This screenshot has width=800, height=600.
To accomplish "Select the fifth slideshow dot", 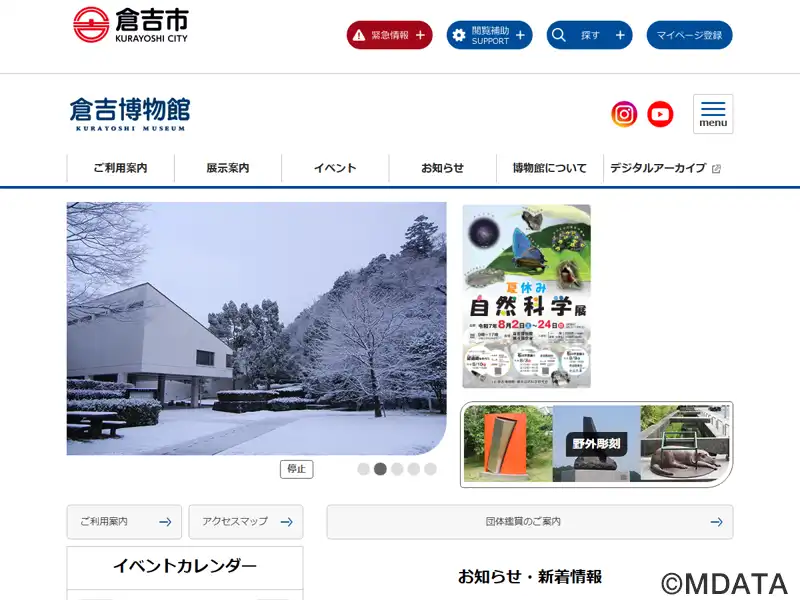I will pos(431,469).
